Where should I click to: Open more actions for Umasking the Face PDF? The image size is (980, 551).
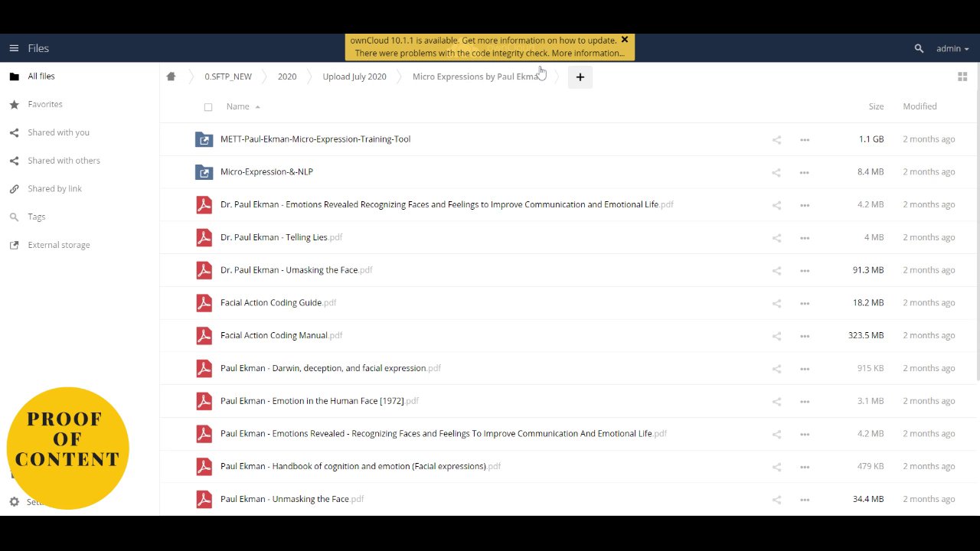pos(805,271)
